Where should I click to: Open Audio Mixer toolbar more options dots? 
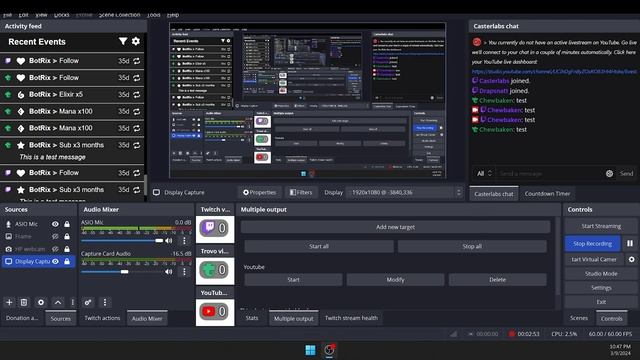[x=105, y=302]
